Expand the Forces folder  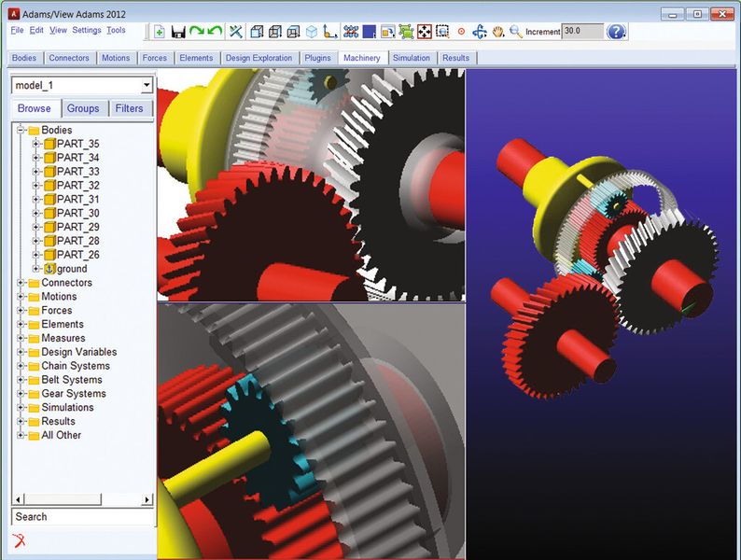click(21, 311)
